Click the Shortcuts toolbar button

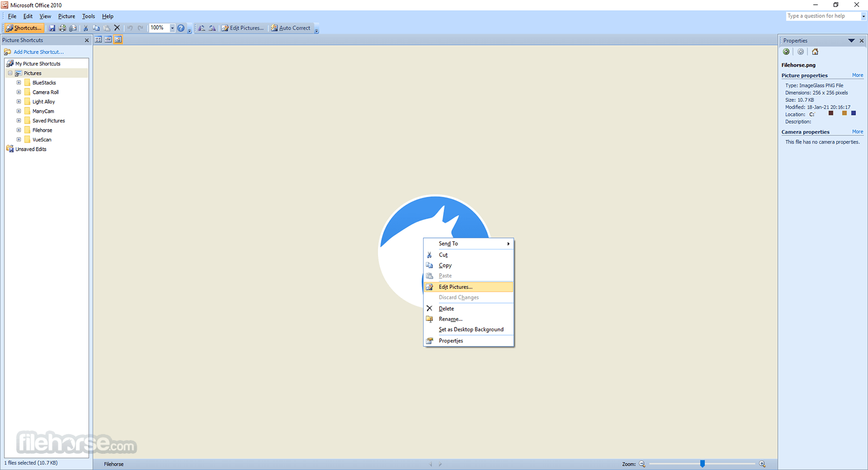pos(23,28)
